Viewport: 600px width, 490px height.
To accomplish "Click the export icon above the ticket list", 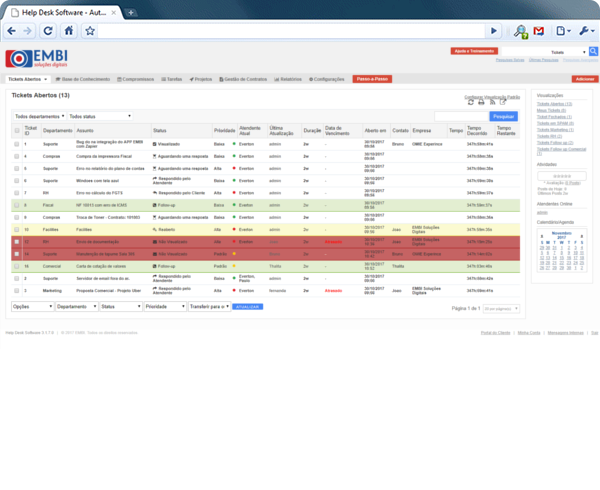I will click(502, 103).
